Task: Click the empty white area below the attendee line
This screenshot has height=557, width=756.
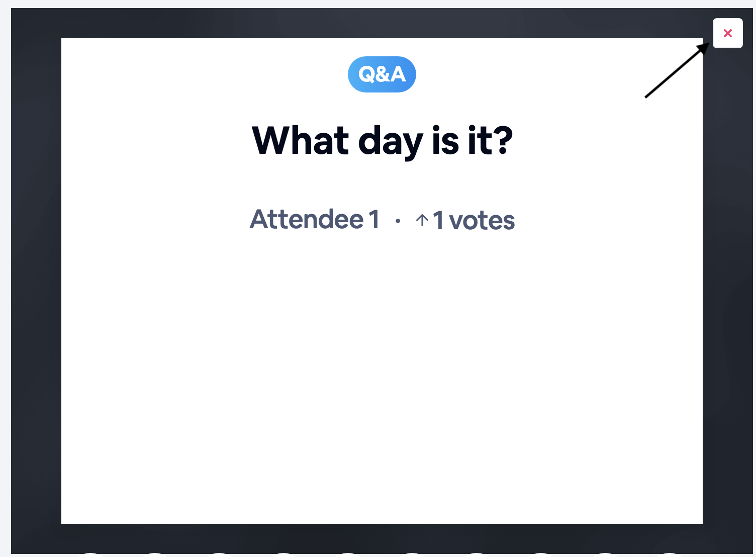Action: tap(382, 377)
